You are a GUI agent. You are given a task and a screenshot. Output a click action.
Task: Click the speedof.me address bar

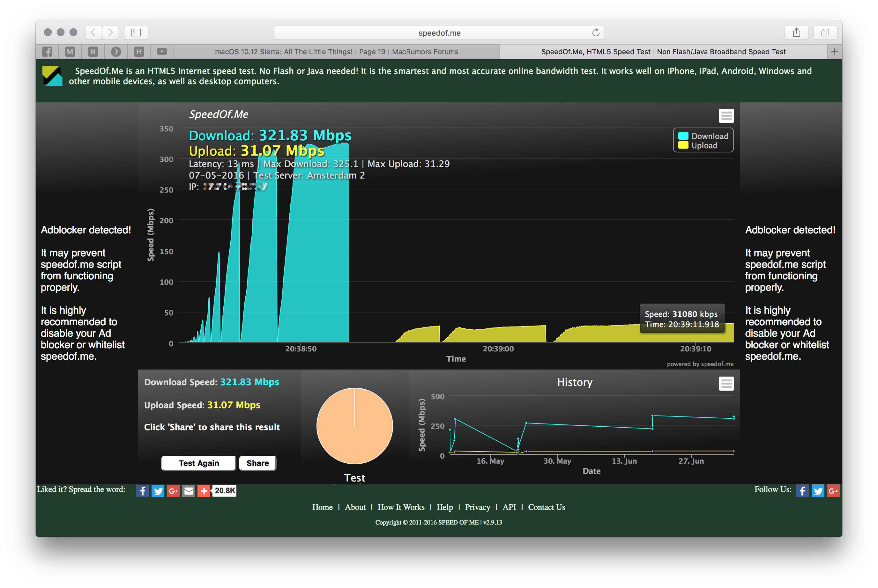click(439, 33)
